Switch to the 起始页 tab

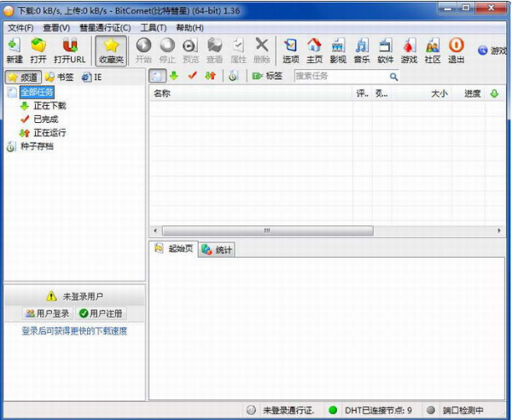tap(174, 249)
